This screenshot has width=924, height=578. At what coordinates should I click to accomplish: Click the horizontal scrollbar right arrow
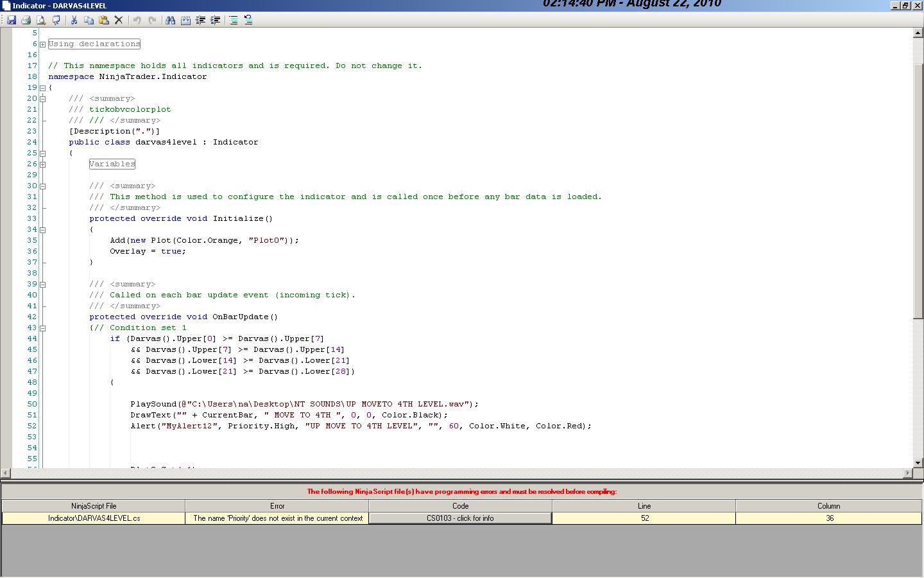tap(908, 473)
